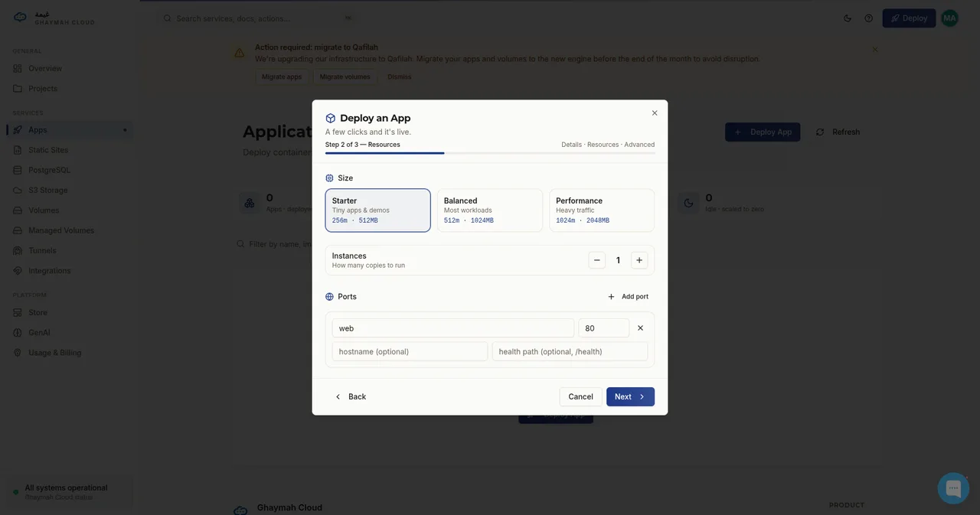The width and height of the screenshot is (980, 515).
Task: Click the Tunnels icon
Action: tap(18, 251)
